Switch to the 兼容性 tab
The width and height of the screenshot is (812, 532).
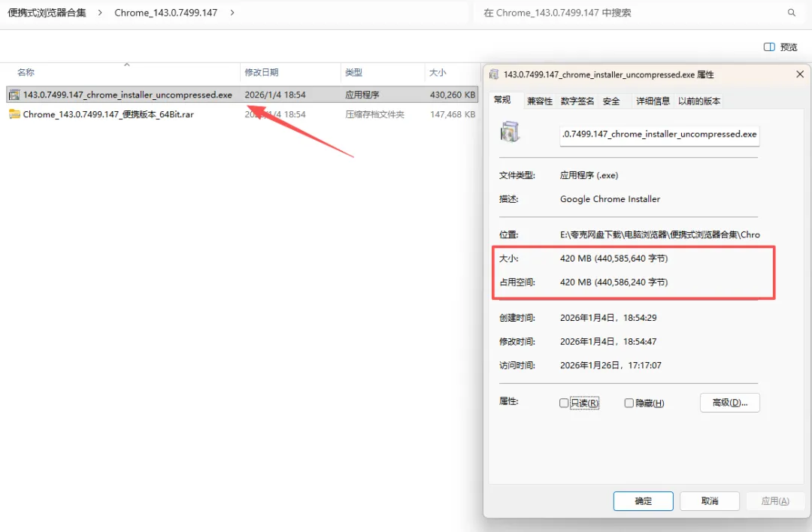pyautogui.click(x=540, y=101)
